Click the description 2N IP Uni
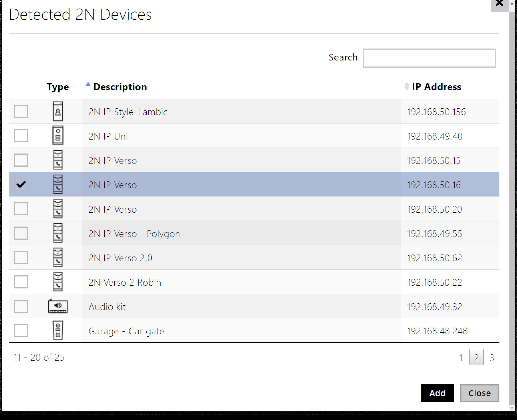517x420 pixels. 108,136
